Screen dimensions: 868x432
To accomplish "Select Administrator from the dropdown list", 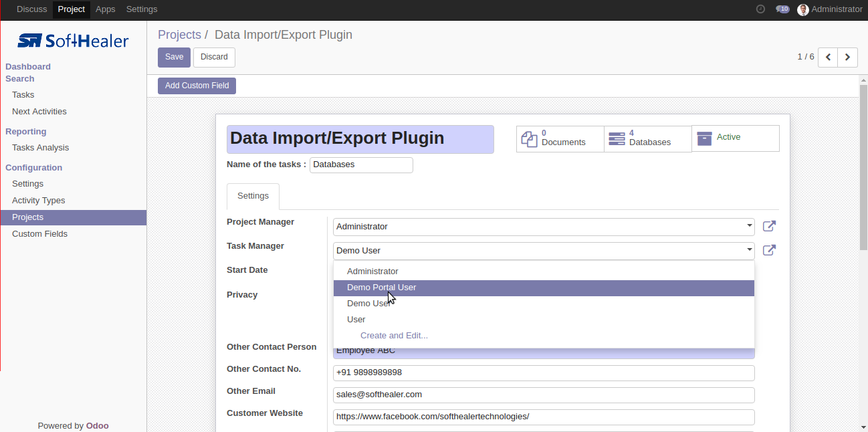I will pyautogui.click(x=544, y=272).
